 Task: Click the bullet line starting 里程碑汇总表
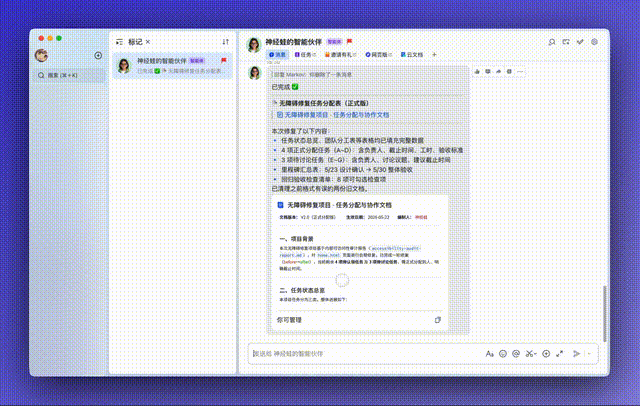(347, 170)
